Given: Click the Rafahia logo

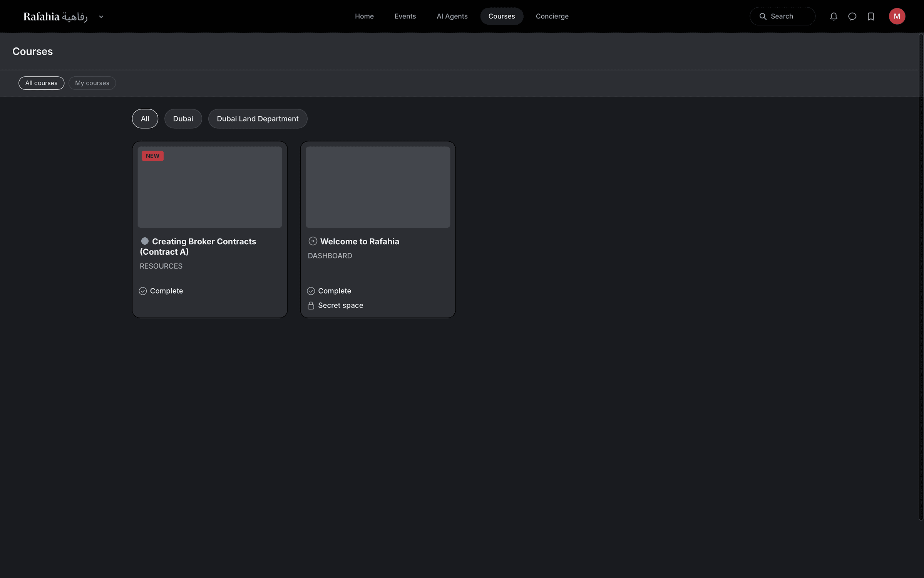Looking at the screenshot, I should 55,17.
